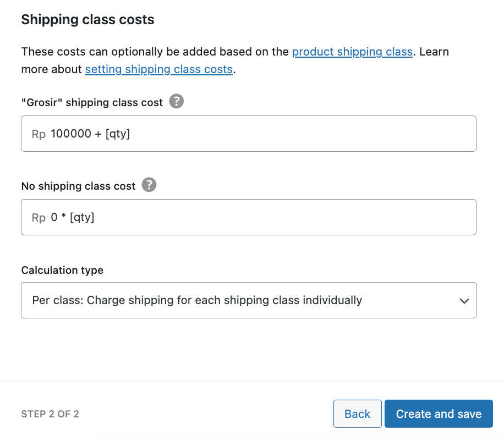
Task: Select the 100000 + [qty] formula text
Action: 90,134
